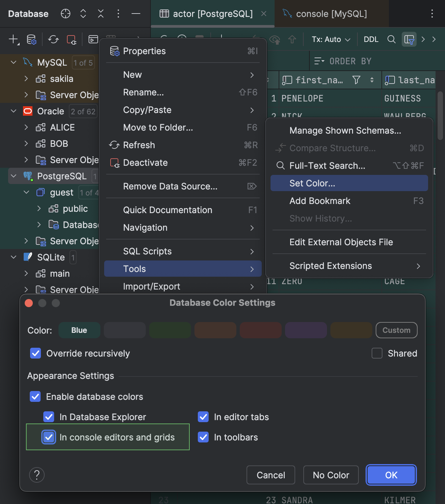The width and height of the screenshot is (445, 504).
Task: Click the refresh icon in Database toolbar
Action: click(53, 40)
